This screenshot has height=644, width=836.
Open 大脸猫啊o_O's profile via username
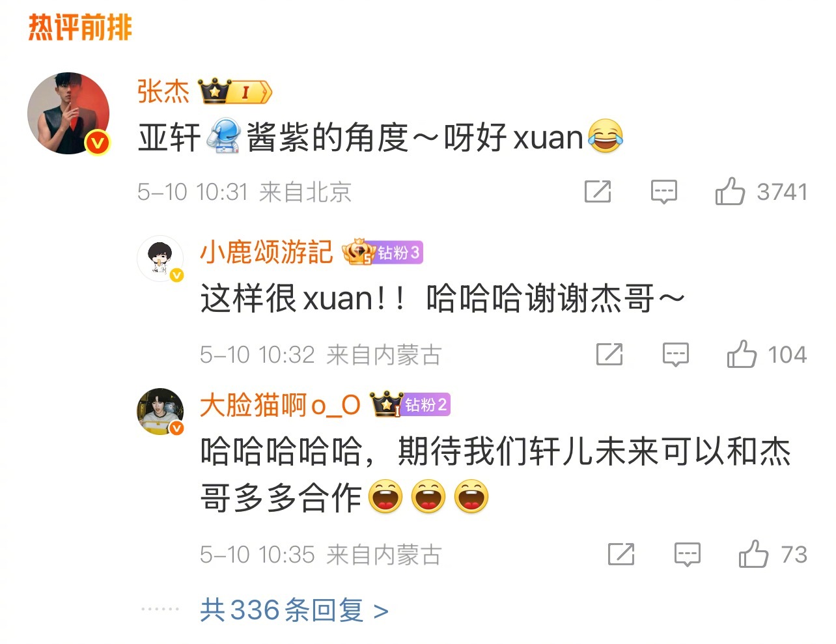[280, 405]
